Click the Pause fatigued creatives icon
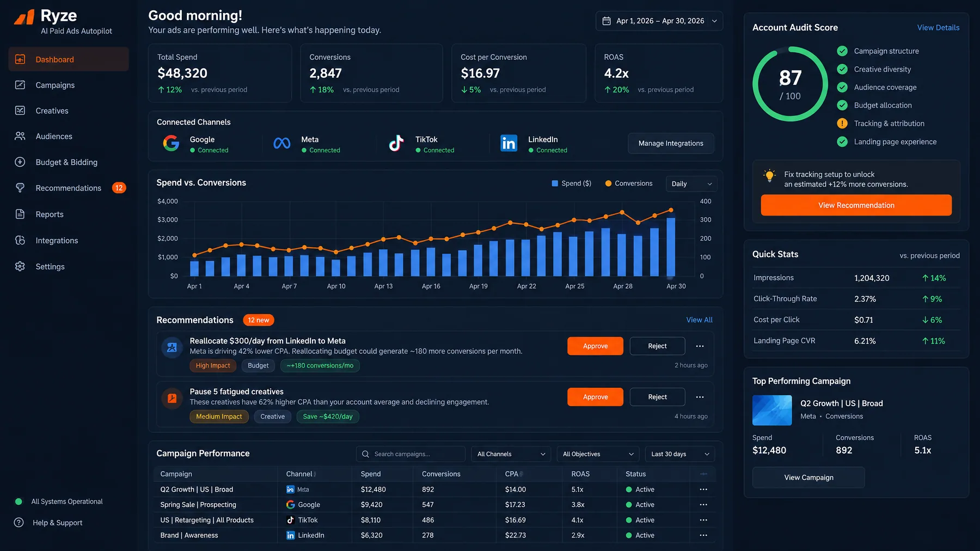 (x=172, y=398)
